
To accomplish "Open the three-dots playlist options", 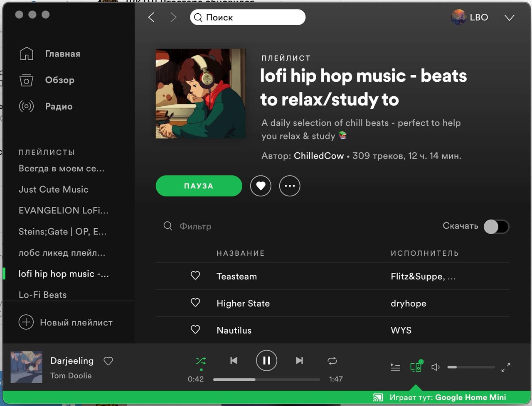I will 290,186.
